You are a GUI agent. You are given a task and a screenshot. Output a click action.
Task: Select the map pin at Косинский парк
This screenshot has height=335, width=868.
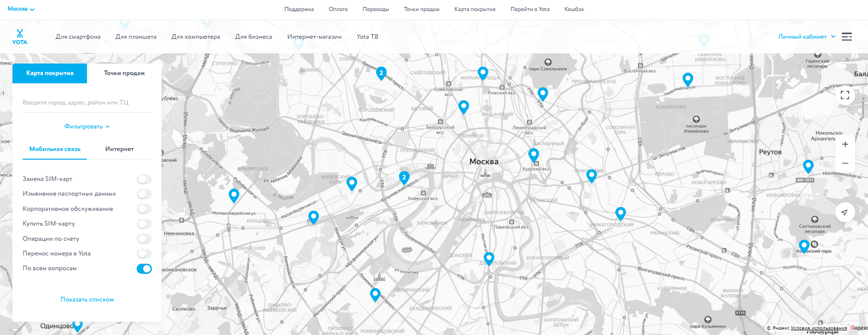tap(804, 246)
